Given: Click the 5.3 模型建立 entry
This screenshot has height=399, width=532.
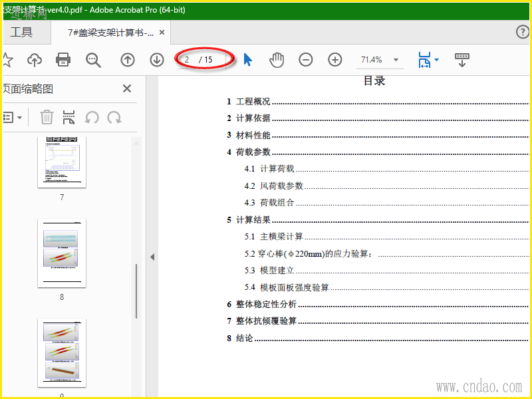Looking at the screenshot, I should click(386, 271).
